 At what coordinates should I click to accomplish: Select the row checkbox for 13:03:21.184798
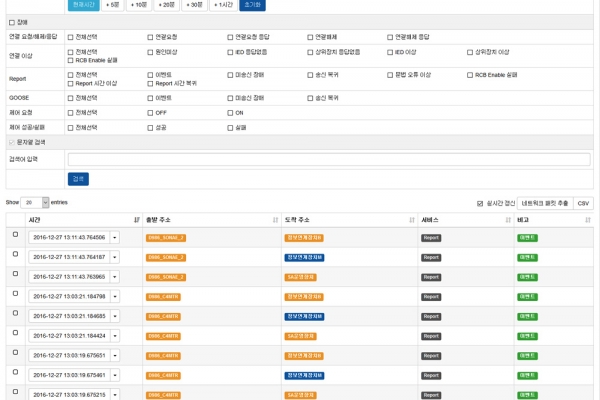(15, 293)
